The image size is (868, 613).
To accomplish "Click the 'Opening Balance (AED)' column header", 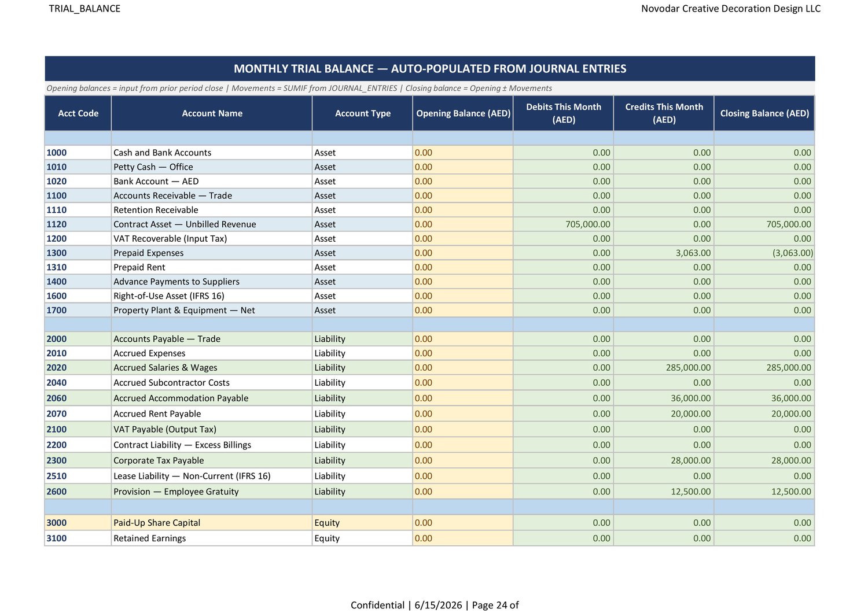I will 463,113.
